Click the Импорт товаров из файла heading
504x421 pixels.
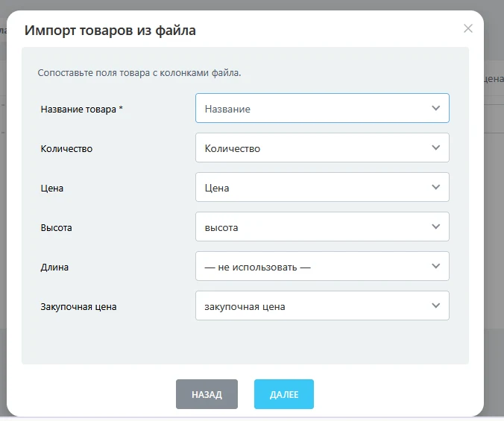(x=110, y=31)
